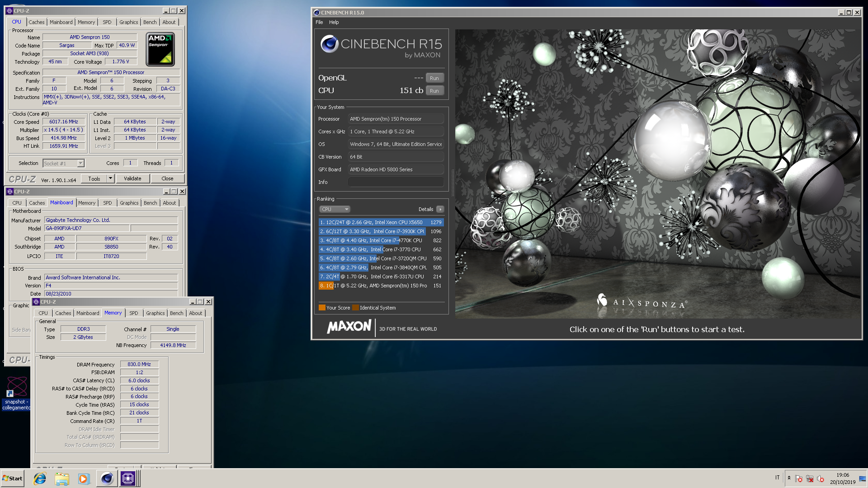
Task: Maximize the Cinebench R15 window
Action: click(849, 13)
